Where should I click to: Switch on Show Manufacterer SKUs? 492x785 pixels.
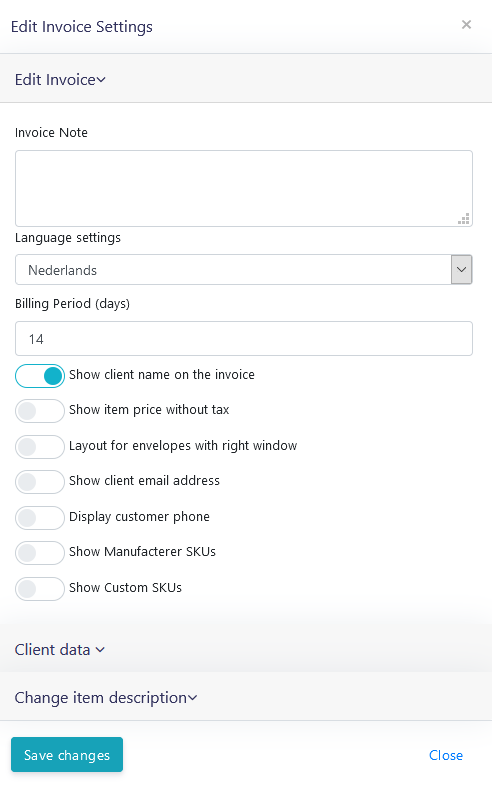tap(40, 553)
